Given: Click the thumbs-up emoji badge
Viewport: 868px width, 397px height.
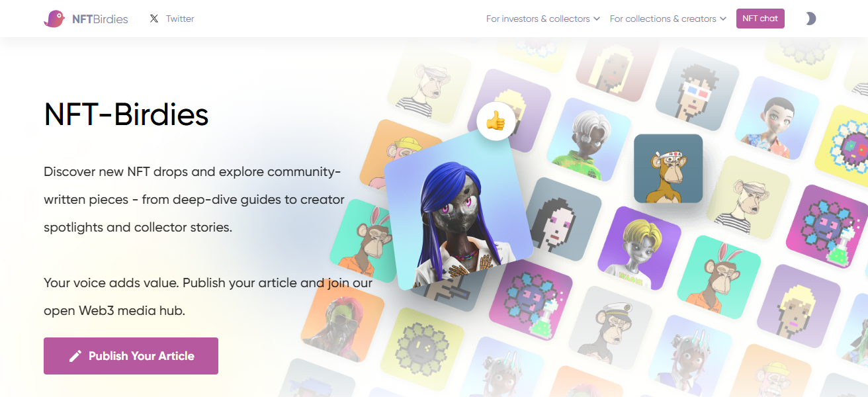Looking at the screenshot, I should (x=496, y=121).
